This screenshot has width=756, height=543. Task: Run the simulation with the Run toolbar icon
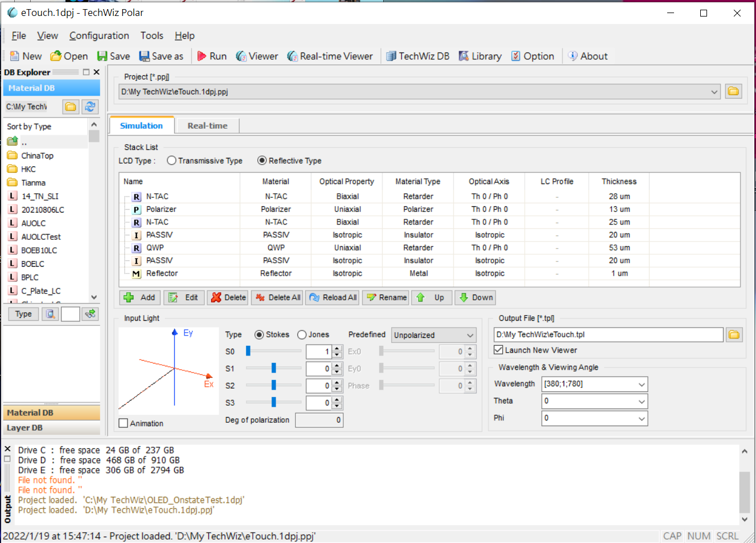pos(211,56)
